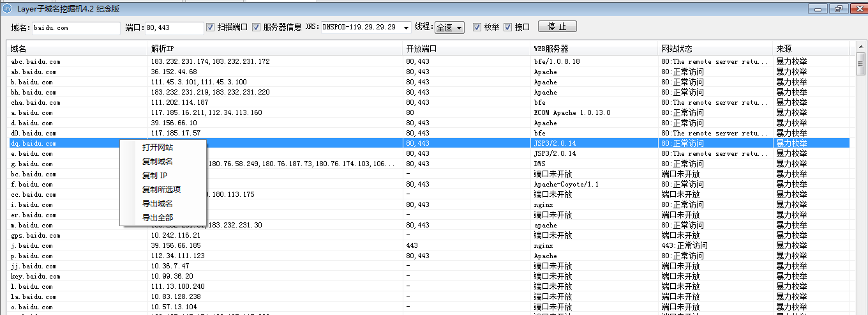Select the ab.baidu.com row

(x=428, y=72)
